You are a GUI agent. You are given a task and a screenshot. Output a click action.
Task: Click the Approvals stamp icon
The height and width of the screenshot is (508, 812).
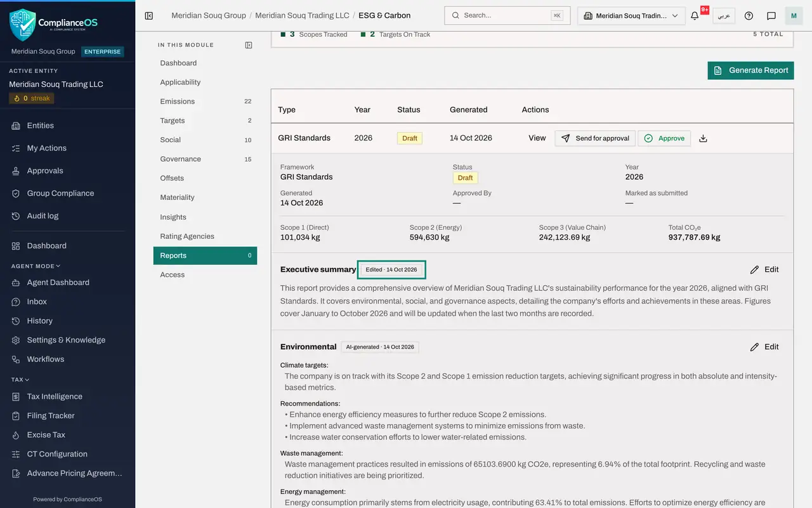point(16,171)
